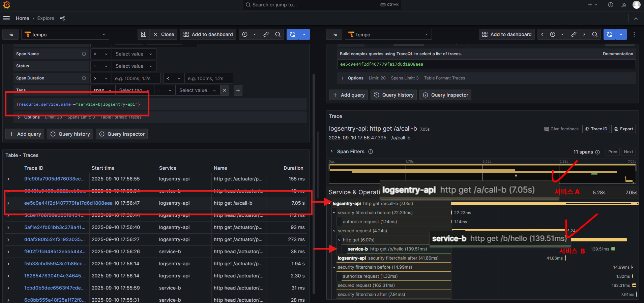Run the right pane query
The image size is (644, 303).
point(610,34)
